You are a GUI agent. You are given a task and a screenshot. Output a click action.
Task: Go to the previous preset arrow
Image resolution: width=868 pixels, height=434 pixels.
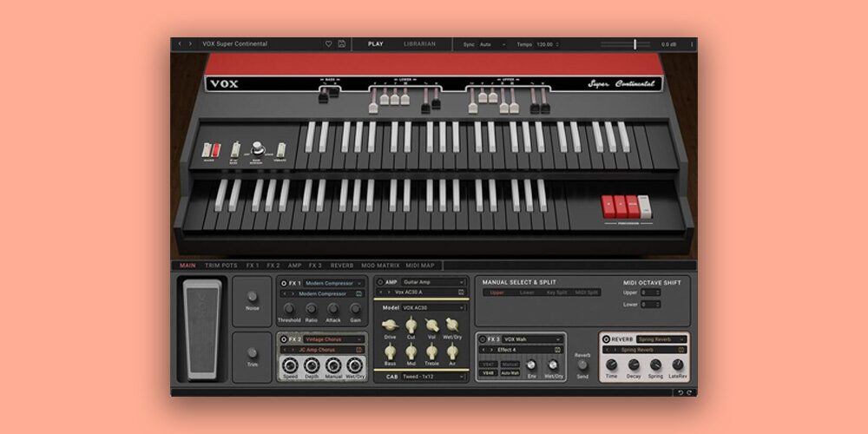click(x=181, y=43)
